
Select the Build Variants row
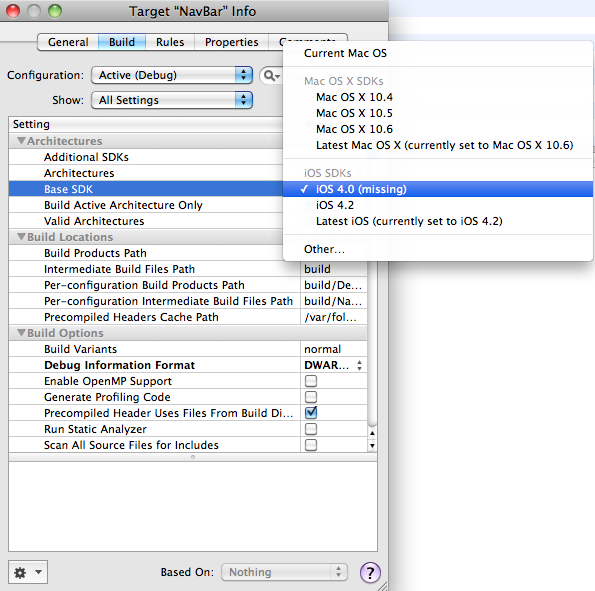[188, 349]
